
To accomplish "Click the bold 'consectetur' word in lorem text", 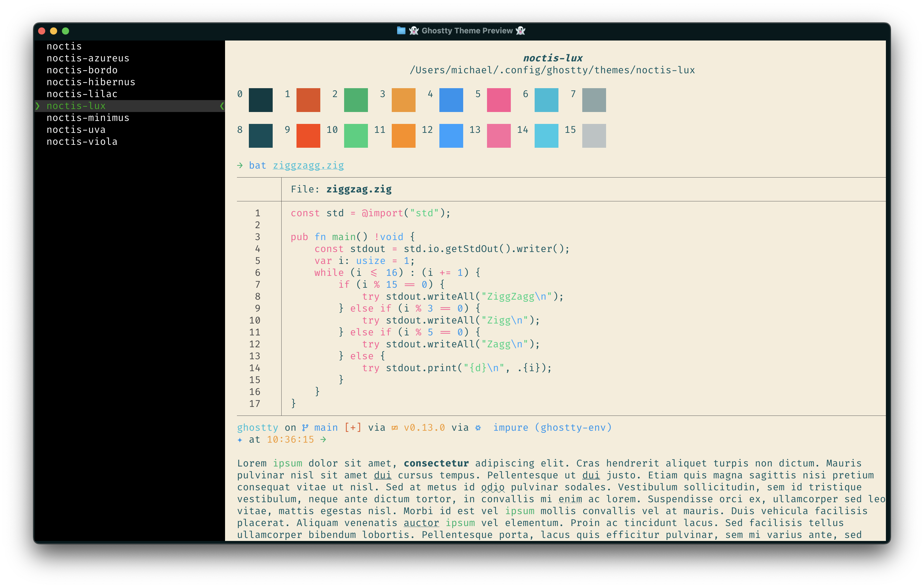I will coord(436,463).
